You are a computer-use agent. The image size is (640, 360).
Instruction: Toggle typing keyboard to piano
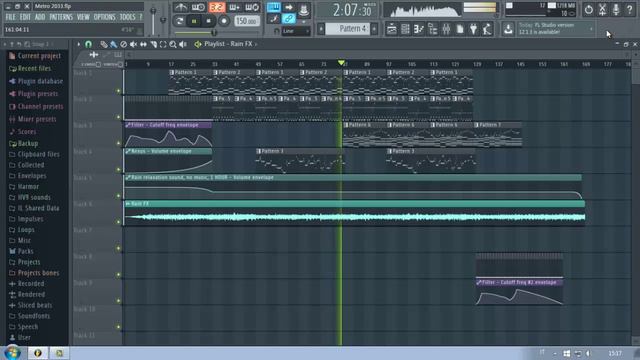pyautogui.click(x=273, y=7)
